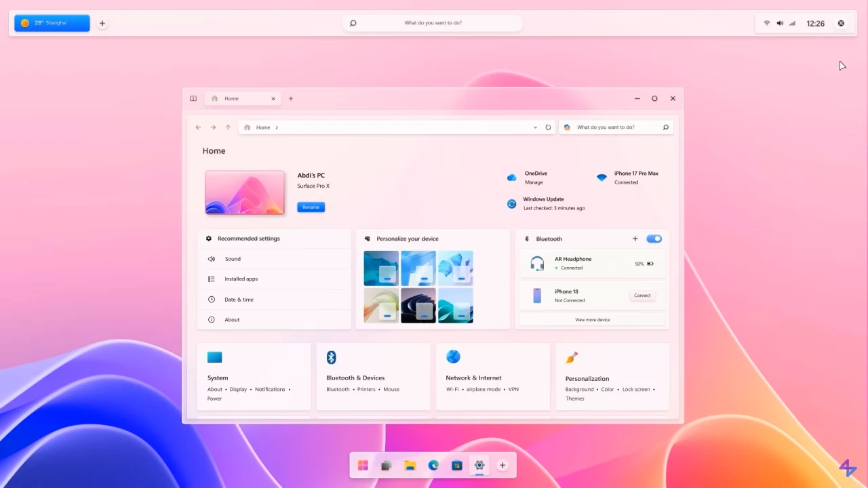868x488 pixels.
Task: Click the View more device link
Action: click(x=592, y=319)
